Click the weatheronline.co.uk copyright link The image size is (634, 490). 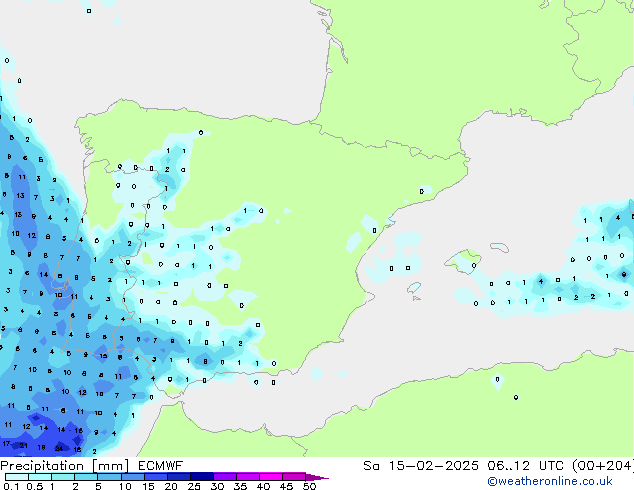pos(550,481)
